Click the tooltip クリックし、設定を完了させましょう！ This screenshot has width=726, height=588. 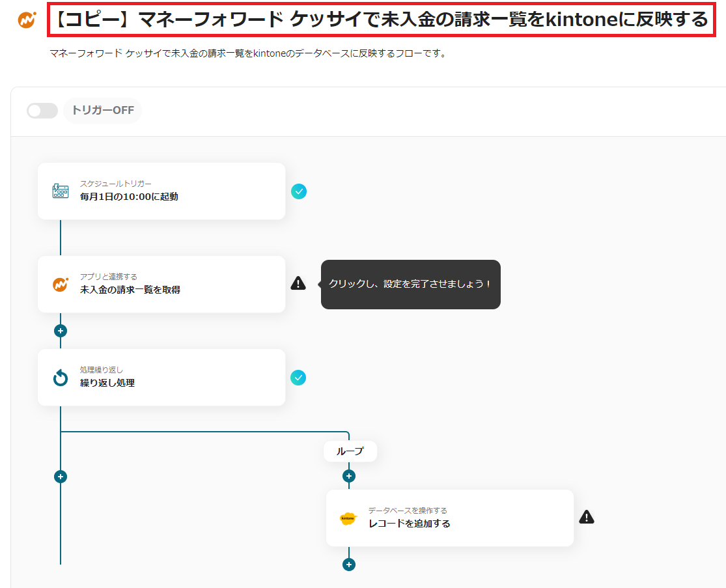[x=411, y=285]
